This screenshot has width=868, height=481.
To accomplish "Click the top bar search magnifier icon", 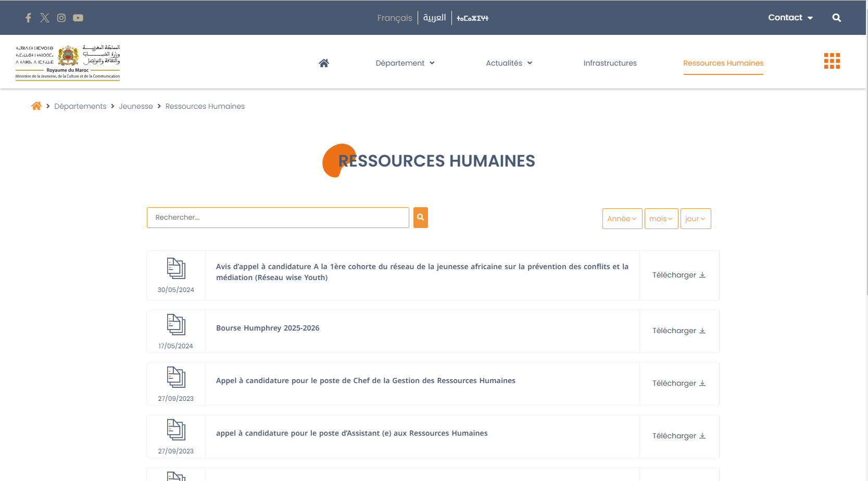I will click(836, 18).
